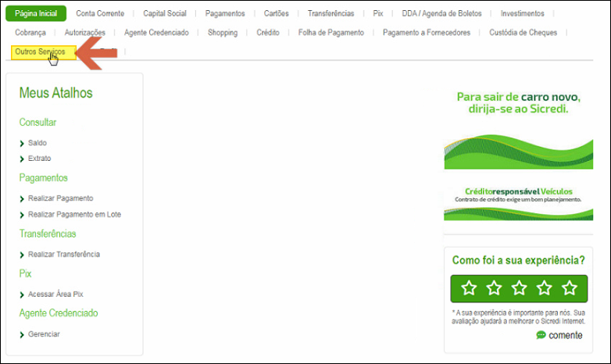The image size is (611, 364).
Task: Click Agente Credenciado heading in Meus Atalhos
Action: point(59,313)
